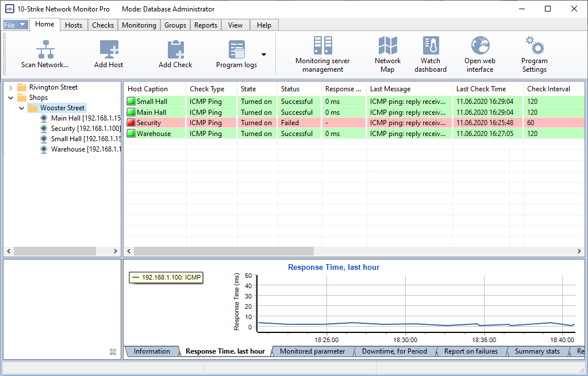
Task: Click the right arrow of the tree pane scrollbar
Action: coord(116,251)
